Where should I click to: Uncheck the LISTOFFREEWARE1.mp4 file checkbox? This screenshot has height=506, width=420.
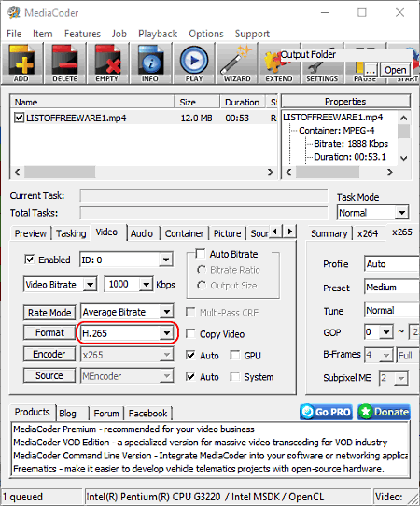click(19, 118)
